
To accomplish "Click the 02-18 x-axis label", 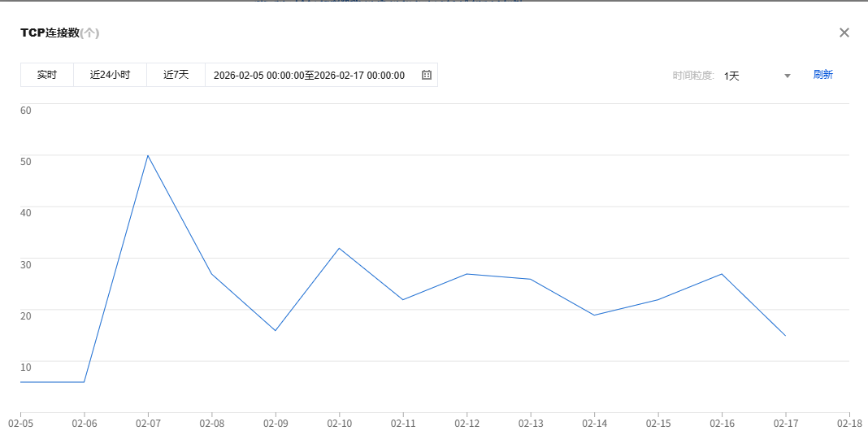I will point(849,424).
